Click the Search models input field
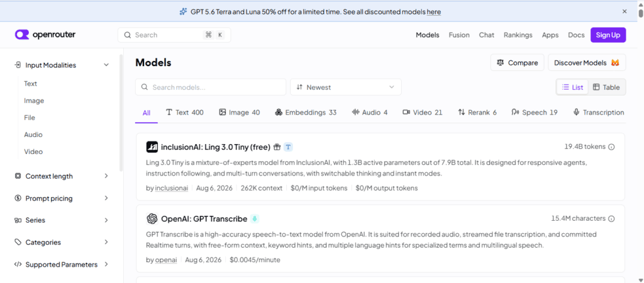 click(x=211, y=87)
